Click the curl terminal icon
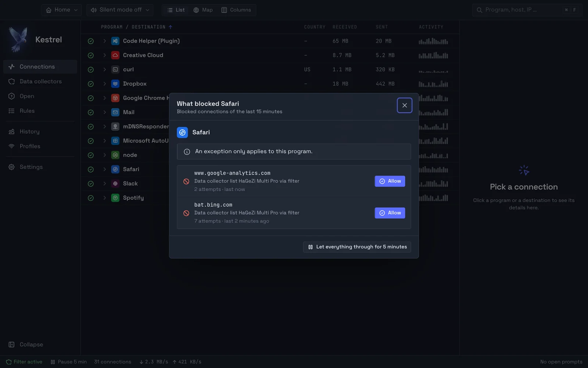The width and height of the screenshot is (588, 368). tap(115, 70)
